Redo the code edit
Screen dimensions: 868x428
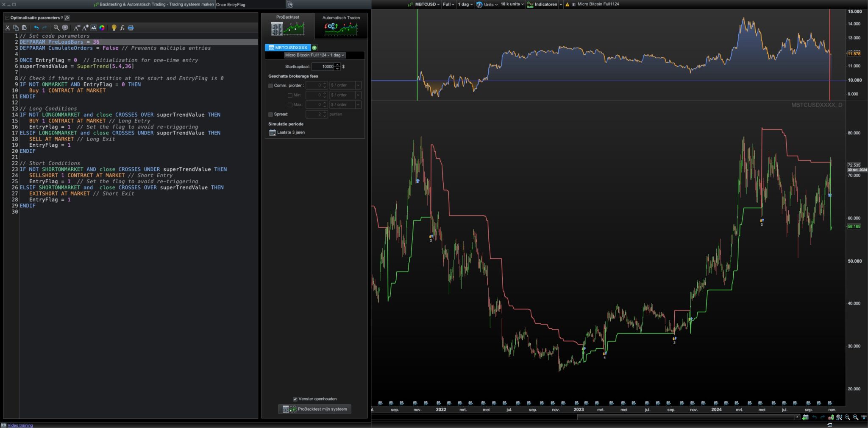[x=45, y=28]
